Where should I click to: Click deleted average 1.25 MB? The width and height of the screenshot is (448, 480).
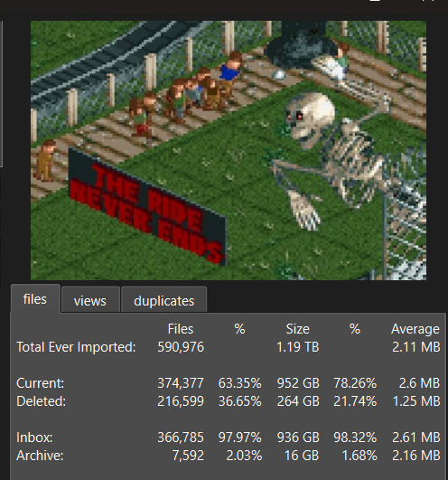416,401
